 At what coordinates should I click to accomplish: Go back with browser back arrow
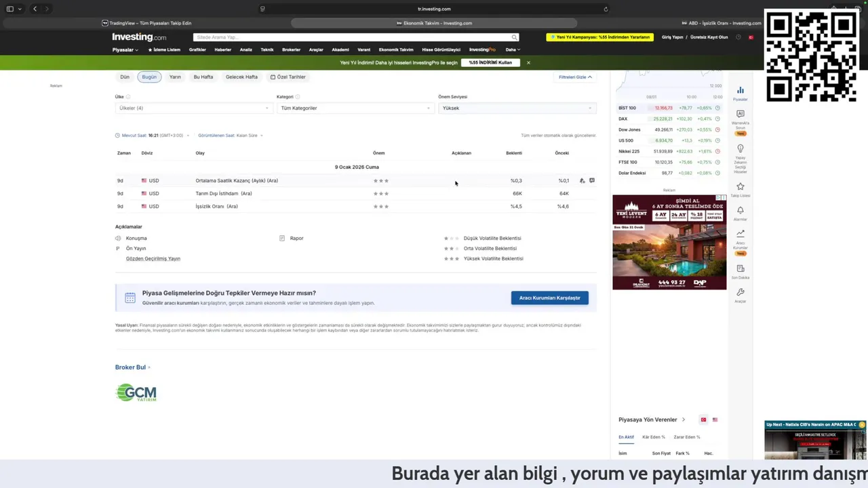tap(35, 9)
